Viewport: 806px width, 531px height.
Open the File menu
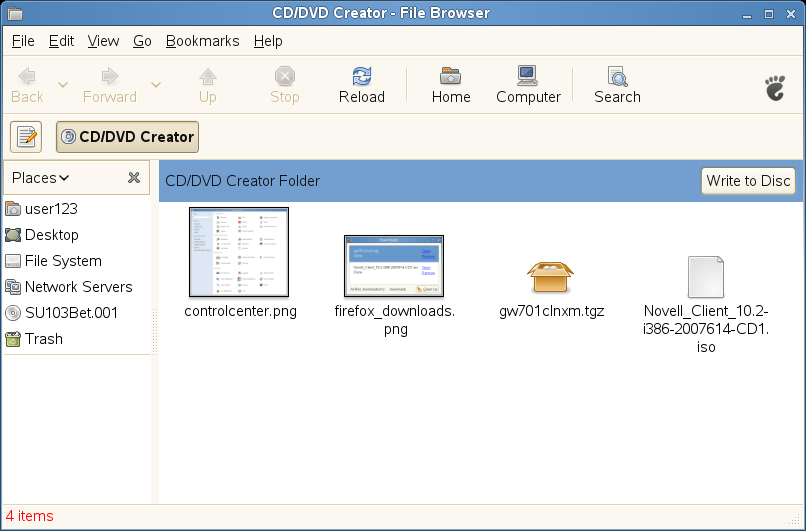(23, 41)
